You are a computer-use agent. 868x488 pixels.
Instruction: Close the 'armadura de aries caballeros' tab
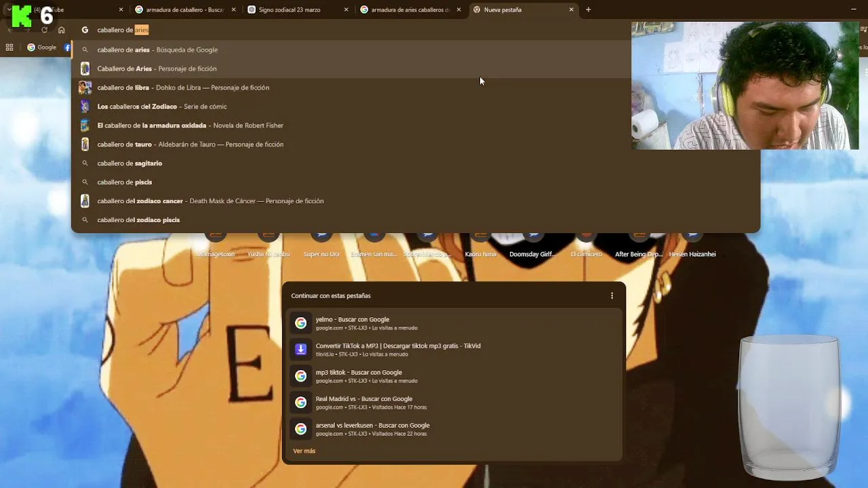pyautogui.click(x=459, y=9)
